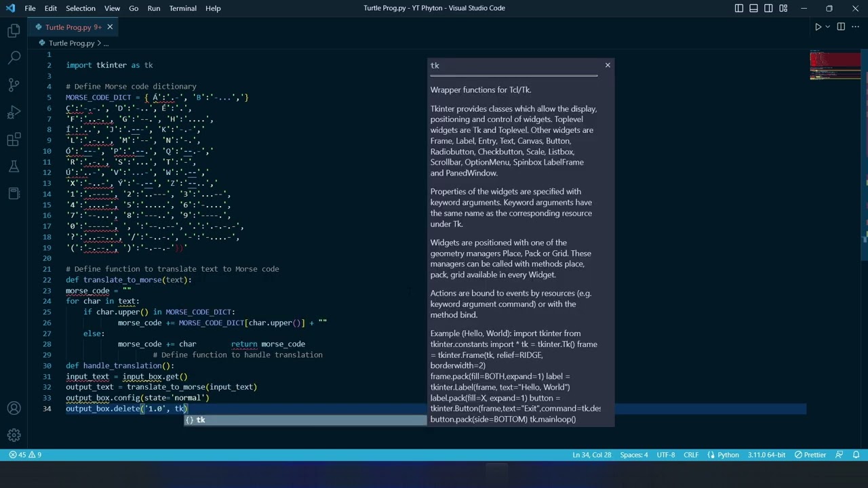Image resolution: width=868 pixels, height=488 pixels.
Task: Click the 'output_box.config(state='normal')' line
Action: click(138, 398)
